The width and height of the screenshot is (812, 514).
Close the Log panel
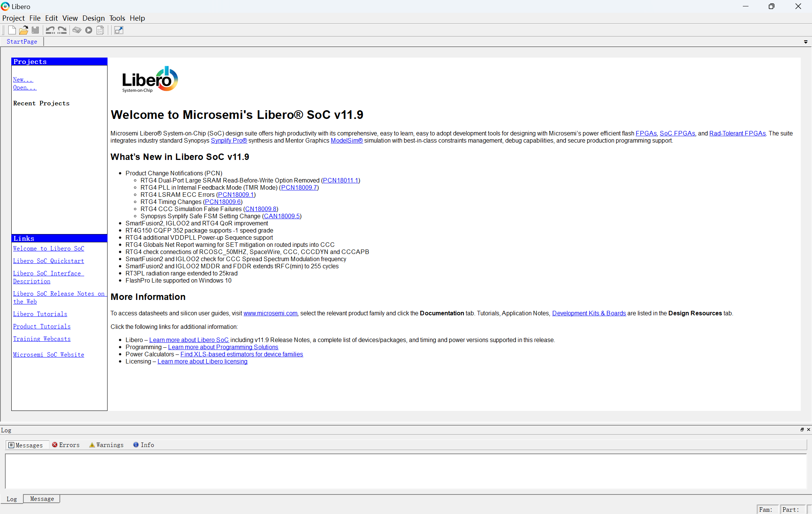click(x=808, y=429)
